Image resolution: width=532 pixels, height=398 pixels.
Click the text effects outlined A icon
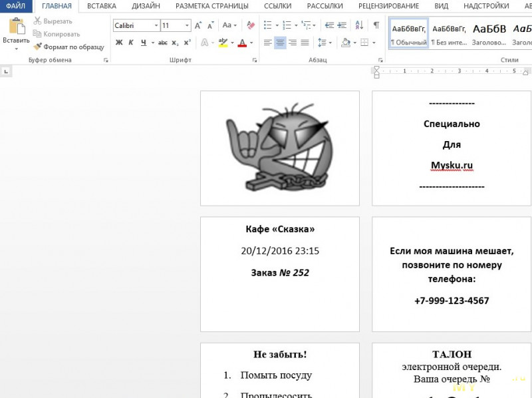205,43
